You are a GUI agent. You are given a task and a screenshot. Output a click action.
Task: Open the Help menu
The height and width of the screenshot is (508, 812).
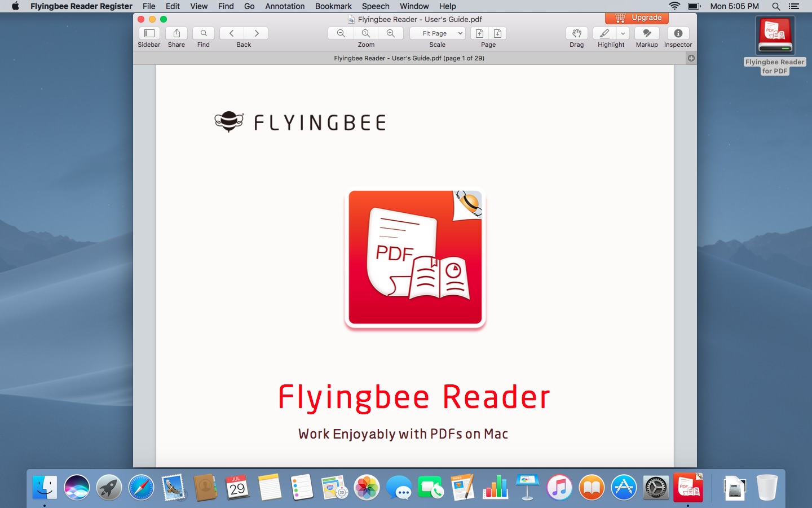point(448,6)
